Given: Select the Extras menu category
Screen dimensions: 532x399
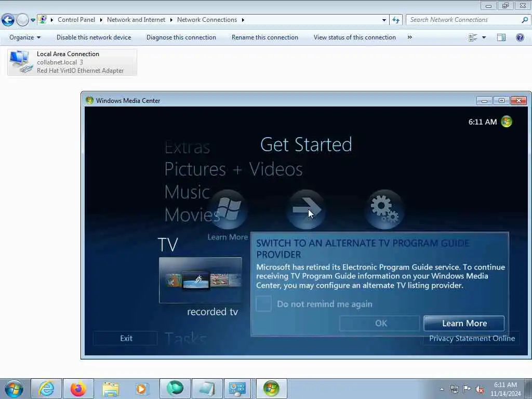Looking at the screenshot, I should [187, 148].
